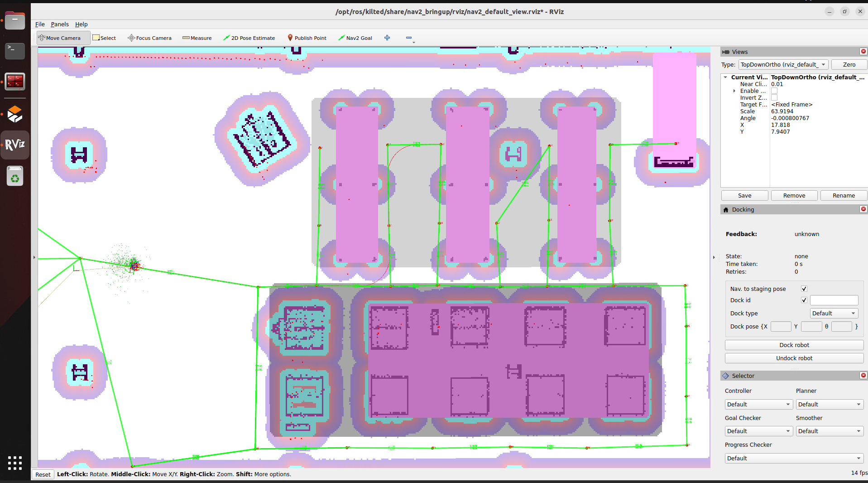Open the Progress Checker dropdown
Screen dimensions: 868x483
coord(794,459)
